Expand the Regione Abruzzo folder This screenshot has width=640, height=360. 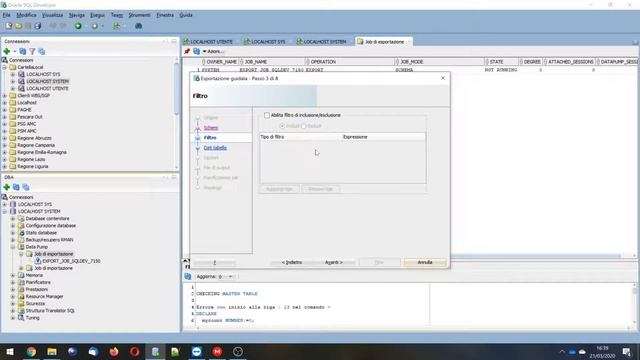click(x=4, y=138)
